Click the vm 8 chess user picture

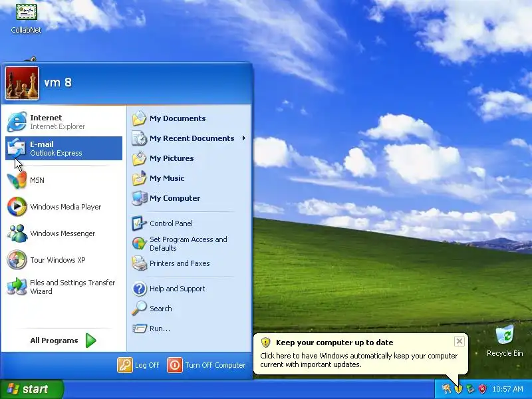click(22, 83)
